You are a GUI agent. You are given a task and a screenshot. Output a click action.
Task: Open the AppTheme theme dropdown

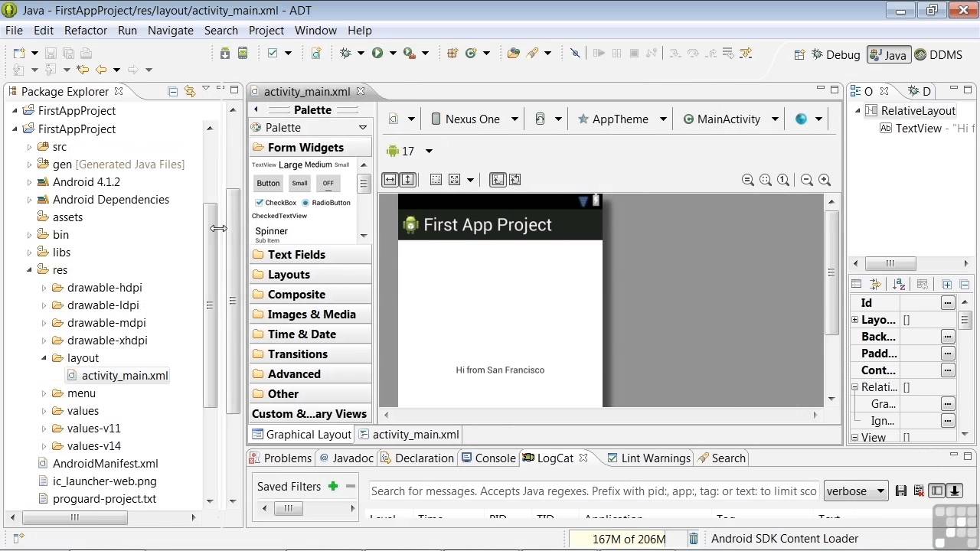coord(622,119)
